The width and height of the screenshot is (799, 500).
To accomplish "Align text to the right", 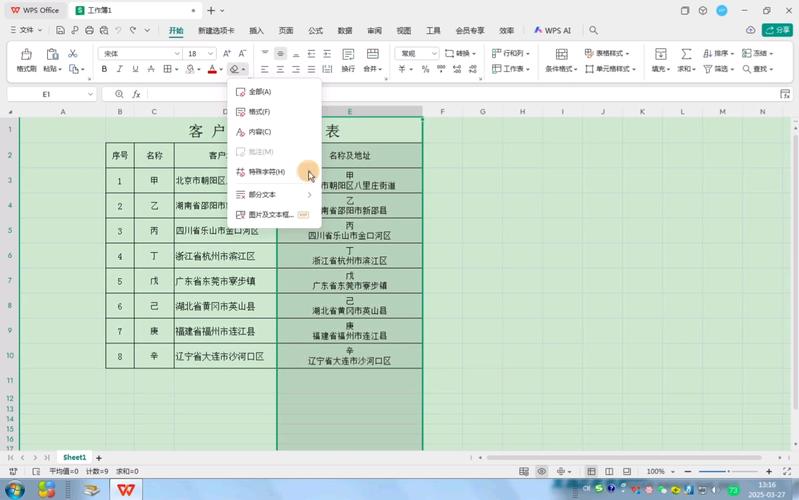I will click(x=296, y=69).
